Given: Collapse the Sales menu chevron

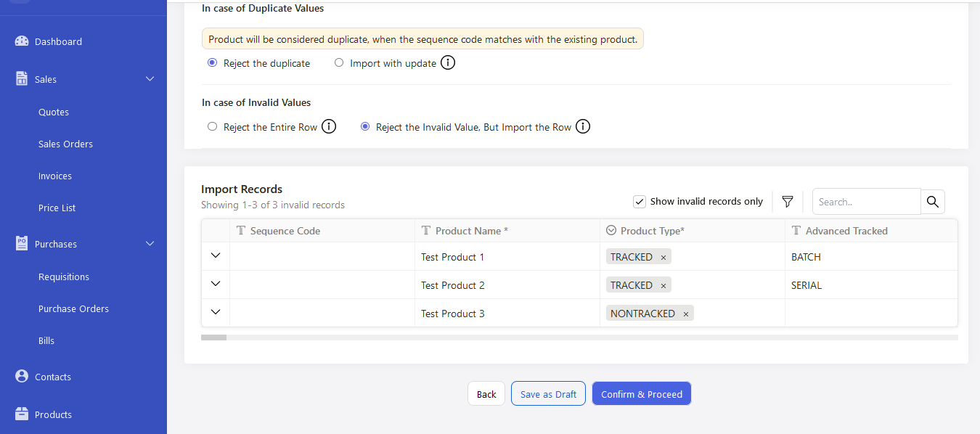Looking at the screenshot, I should click(x=150, y=79).
